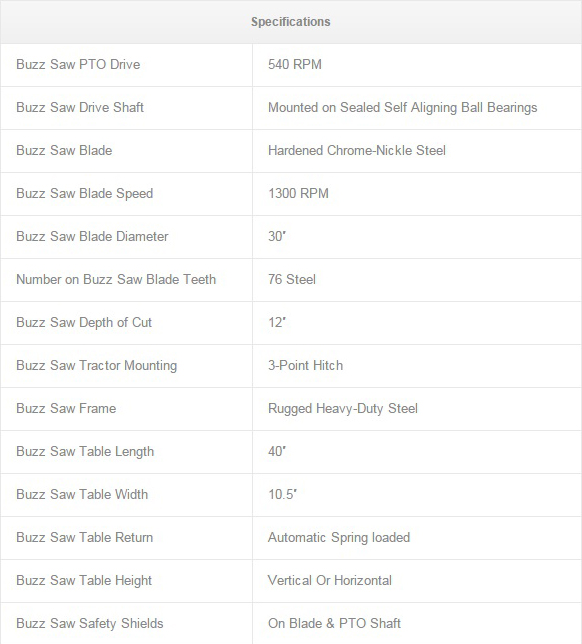This screenshot has width=582, height=644.
Task: Select the Buzz Saw Blade Diameter label
Action: coord(92,237)
